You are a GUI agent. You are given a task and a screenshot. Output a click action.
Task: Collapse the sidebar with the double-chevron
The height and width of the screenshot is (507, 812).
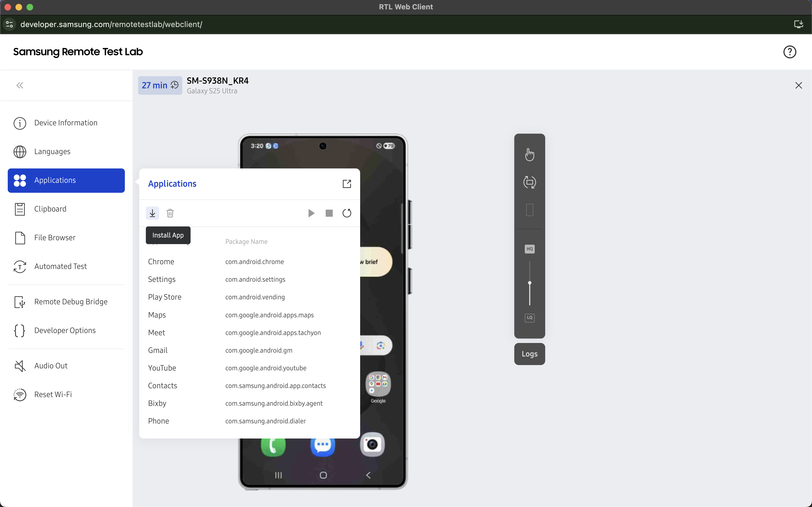(20, 86)
